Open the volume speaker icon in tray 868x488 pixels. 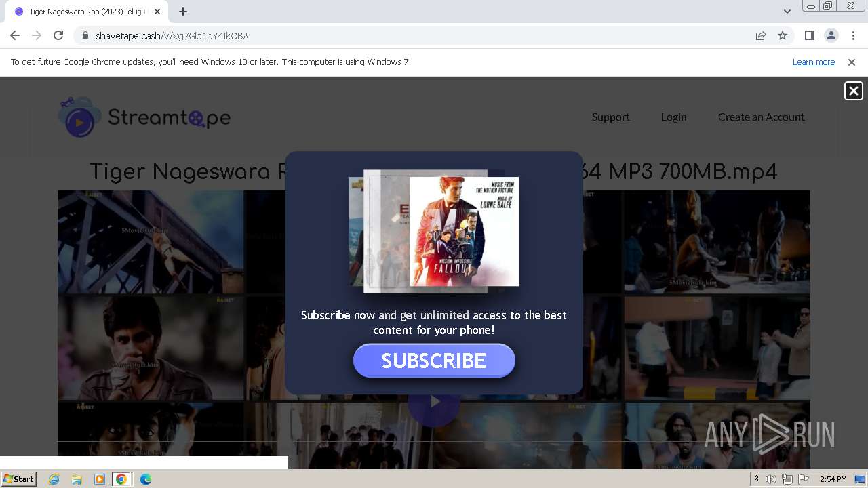click(771, 479)
